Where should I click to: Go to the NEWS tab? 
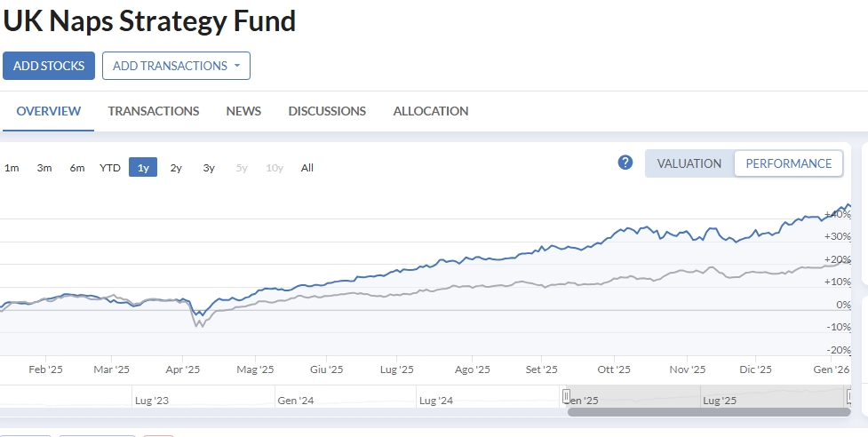pos(243,111)
